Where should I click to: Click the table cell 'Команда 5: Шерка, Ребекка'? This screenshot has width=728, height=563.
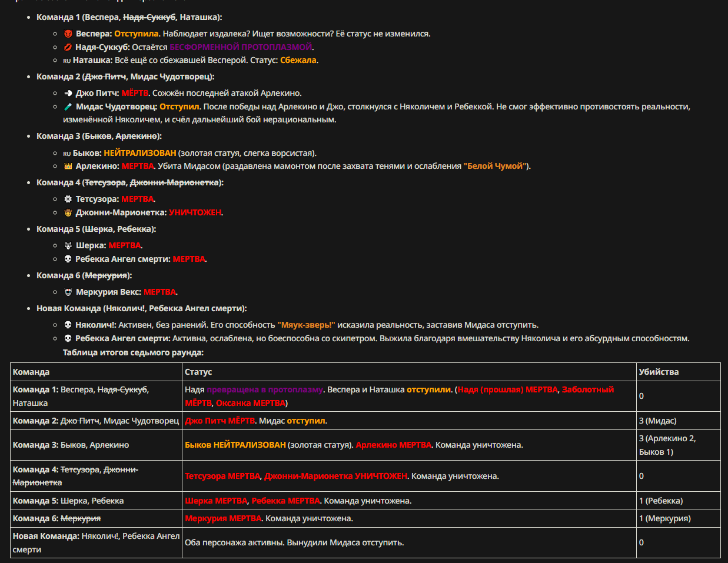[x=97, y=501]
